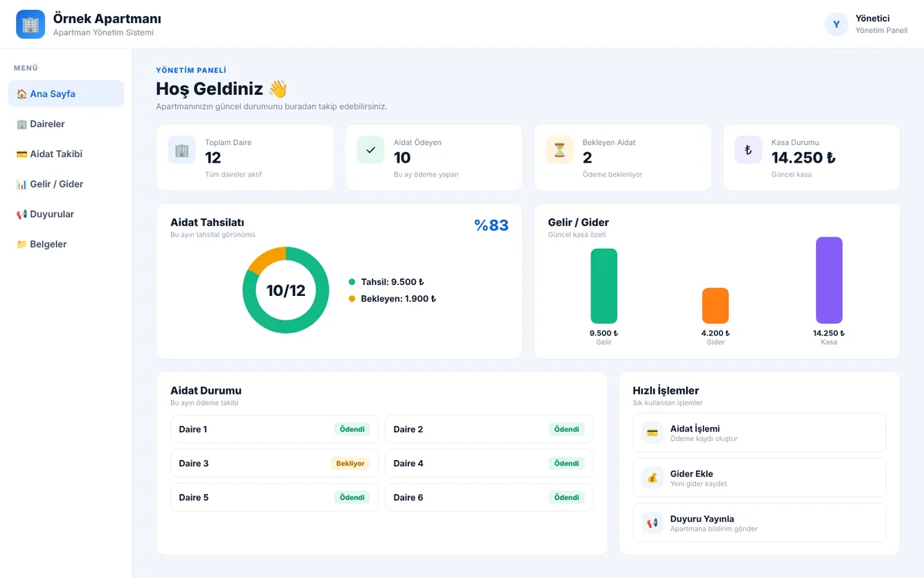Click the %83 collection percentage
This screenshot has height=578, width=924.
[x=491, y=225]
